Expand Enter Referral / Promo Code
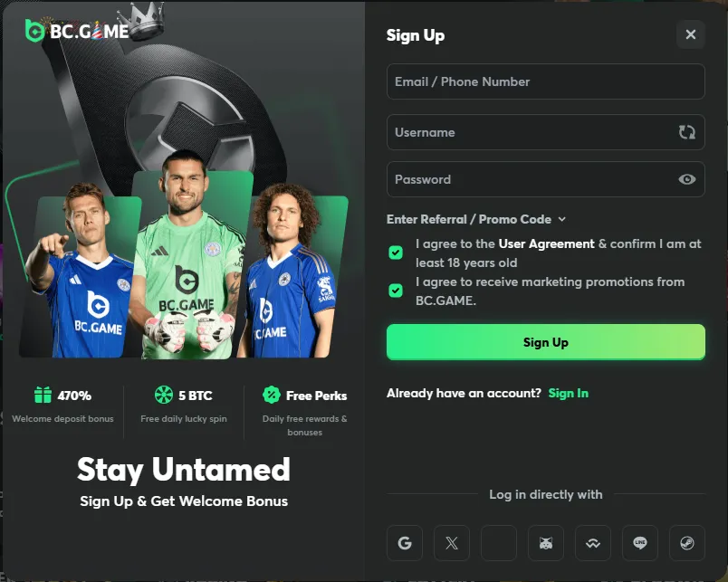 click(x=476, y=219)
